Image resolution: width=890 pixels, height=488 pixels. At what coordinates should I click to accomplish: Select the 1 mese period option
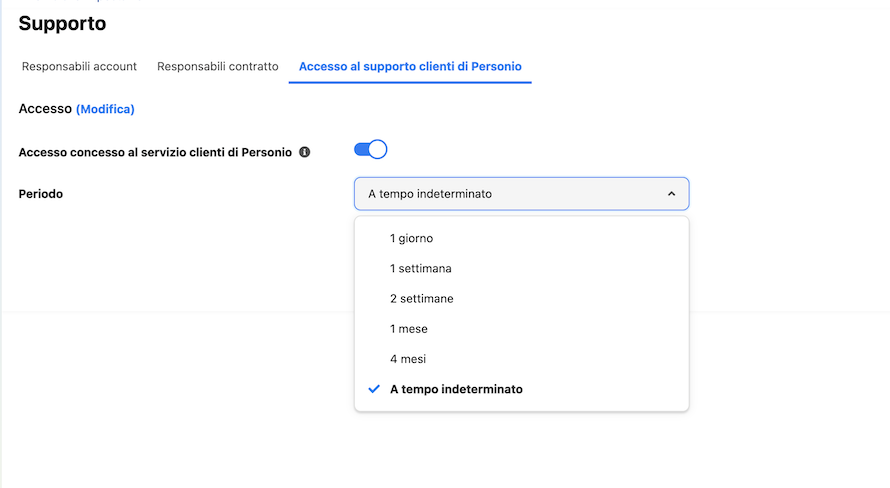pyautogui.click(x=522, y=329)
